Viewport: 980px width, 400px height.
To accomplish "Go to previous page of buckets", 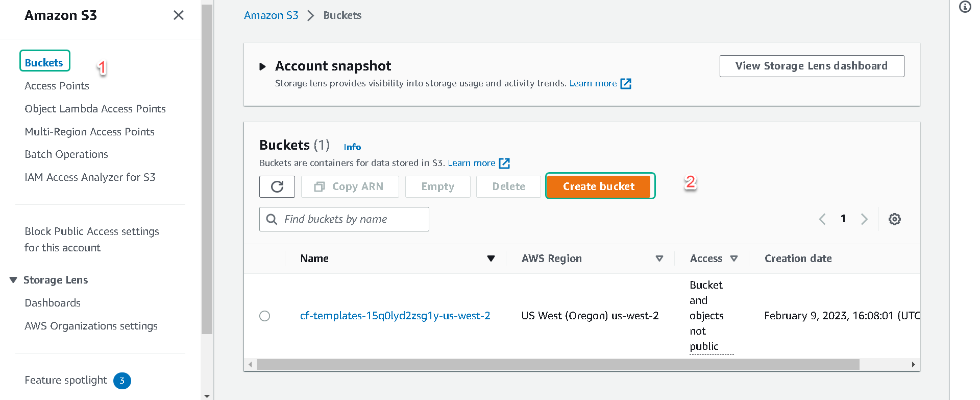I will tap(822, 219).
